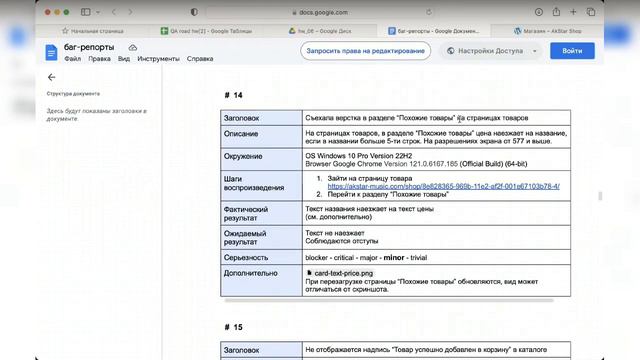Click the blue Войти button
This screenshot has height=360, width=640.
(x=572, y=51)
